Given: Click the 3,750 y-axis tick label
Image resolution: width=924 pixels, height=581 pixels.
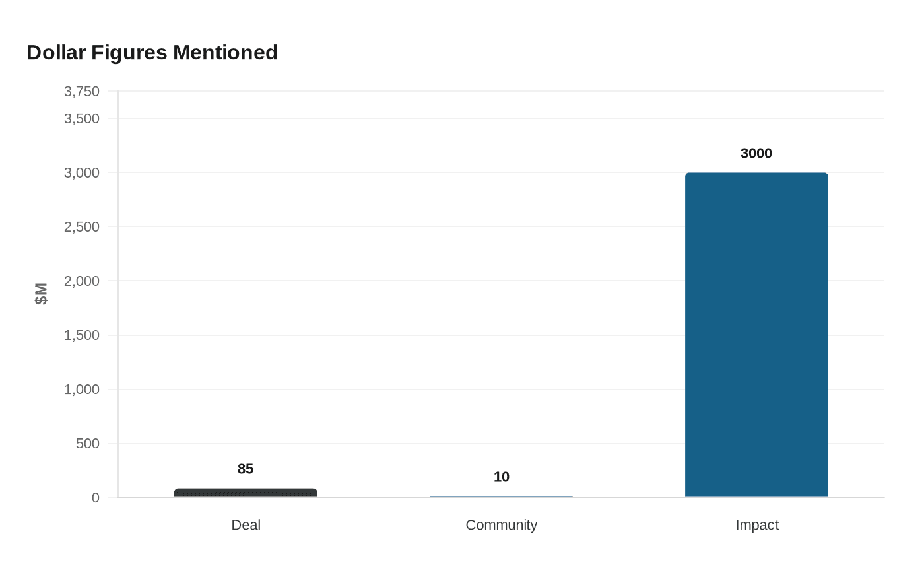Looking at the screenshot, I should pos(82,92).
